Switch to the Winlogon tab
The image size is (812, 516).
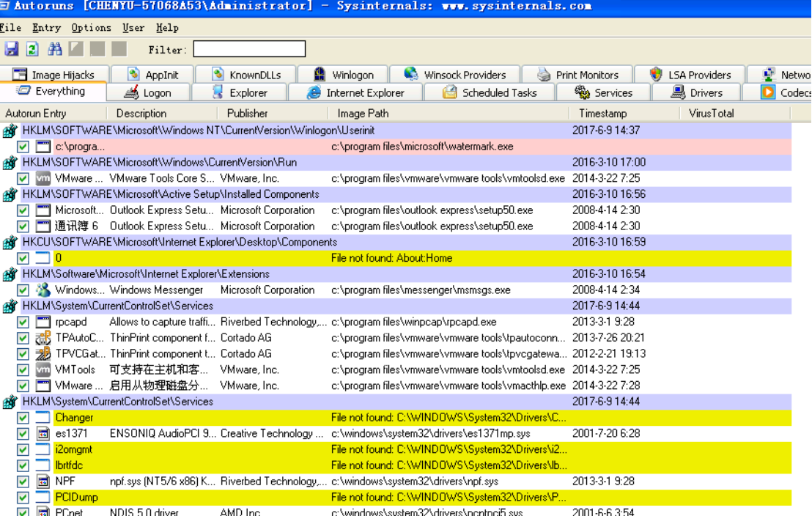coord(343,75)
